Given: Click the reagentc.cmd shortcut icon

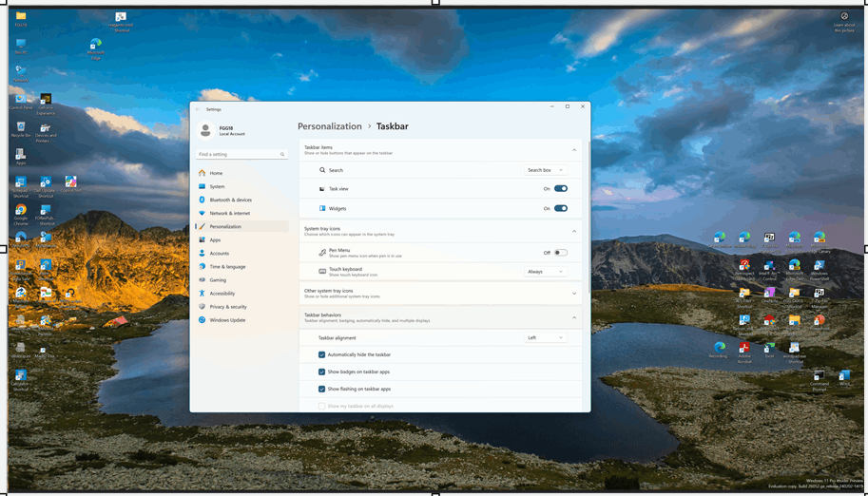Looking at the screenshot, I should (x=120, y=21).
